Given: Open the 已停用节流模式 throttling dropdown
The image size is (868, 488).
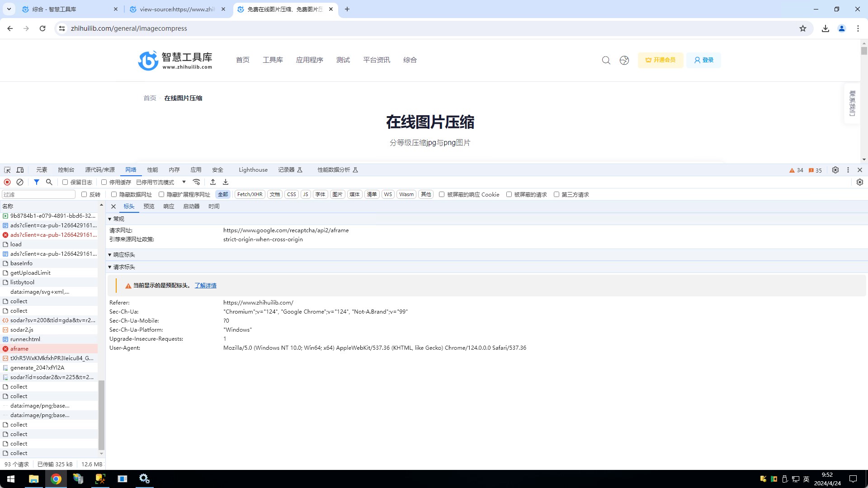Looking at the screenshot, I should pyautogui.click(x=161, y=182).
